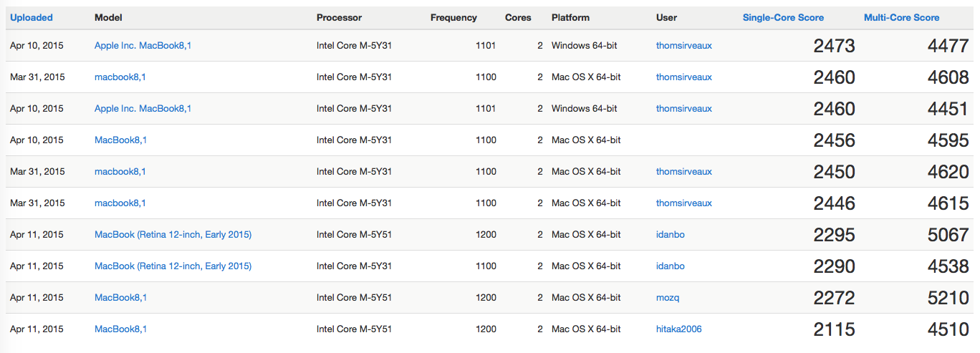Select the multi-core score 4451
The image size is (980, 353).
pyautogui.click(x=948, y=109)
